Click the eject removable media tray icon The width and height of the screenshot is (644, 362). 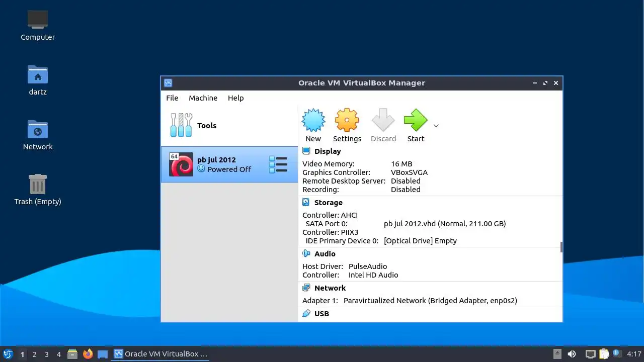557,354
